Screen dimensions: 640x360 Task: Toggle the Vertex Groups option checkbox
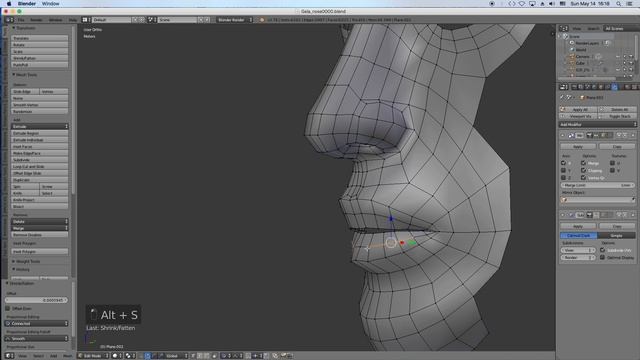coord(583,178)
